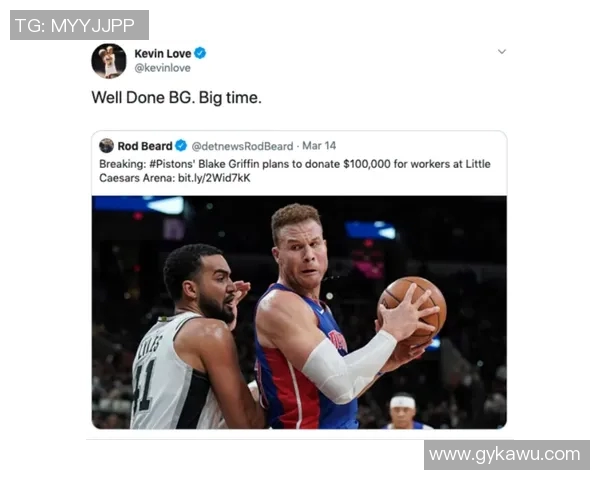Click Rod Beard's verified badge
Screen dimensions: 600x480
coord(181,146)
